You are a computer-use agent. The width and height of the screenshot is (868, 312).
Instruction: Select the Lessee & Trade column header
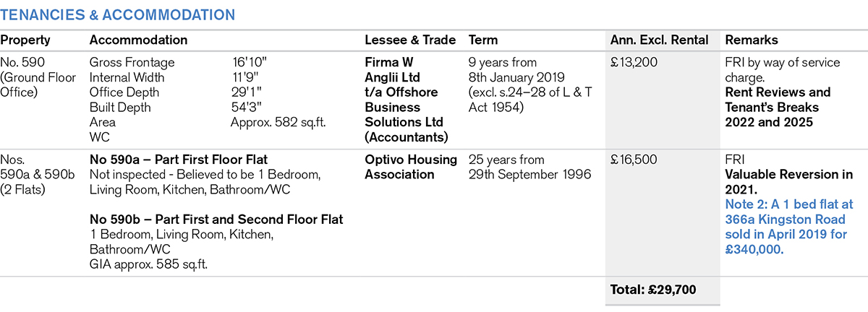pyautogui.click(x=410, y=40)
